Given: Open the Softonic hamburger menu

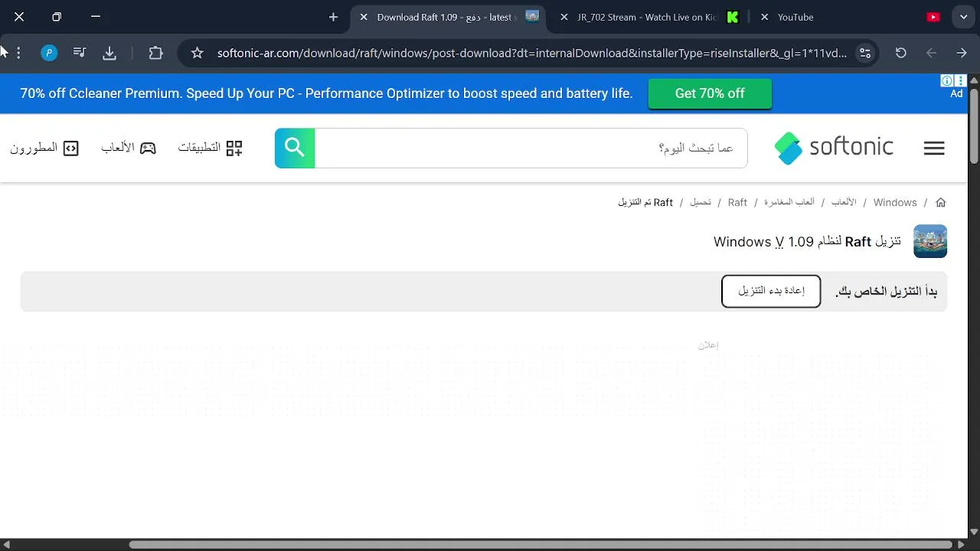Looking at the screenshot, I should coord(934,148).
